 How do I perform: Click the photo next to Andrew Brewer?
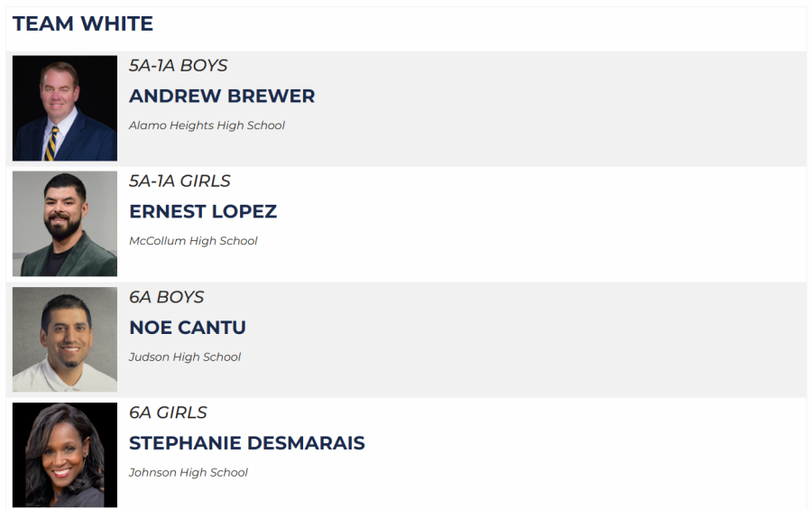[x=65, y=108]
